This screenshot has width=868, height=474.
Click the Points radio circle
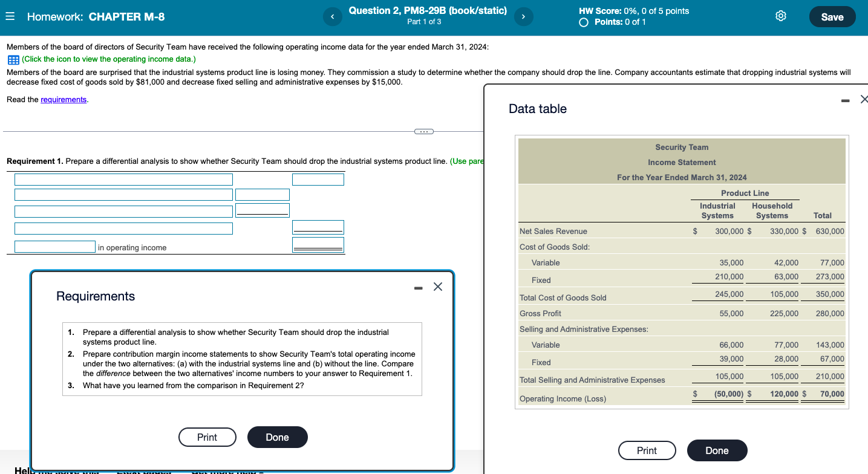[x=582, y=22]
